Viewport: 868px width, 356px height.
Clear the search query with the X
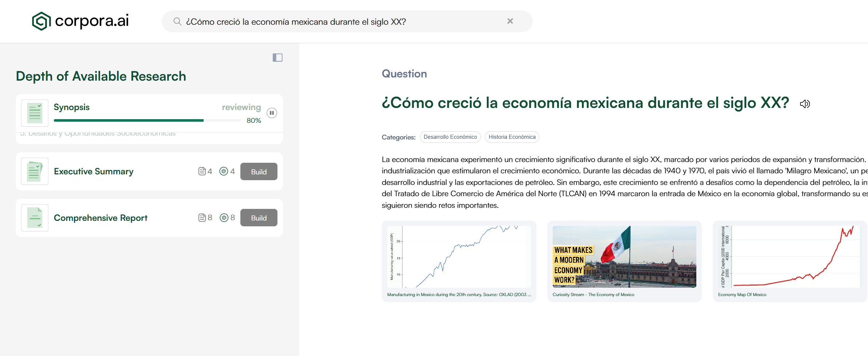(x=510, y=21)
